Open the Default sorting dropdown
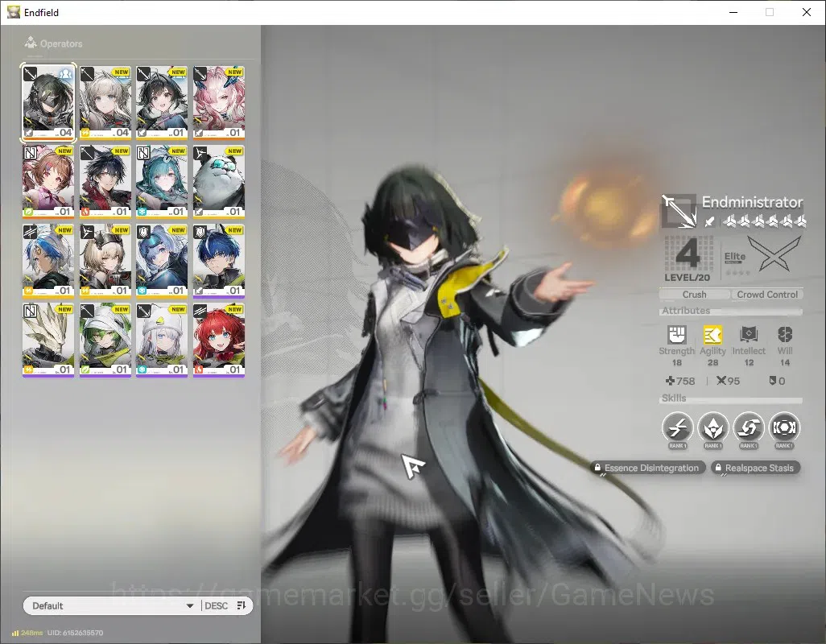The image size is (826, 644). [112, 605]
